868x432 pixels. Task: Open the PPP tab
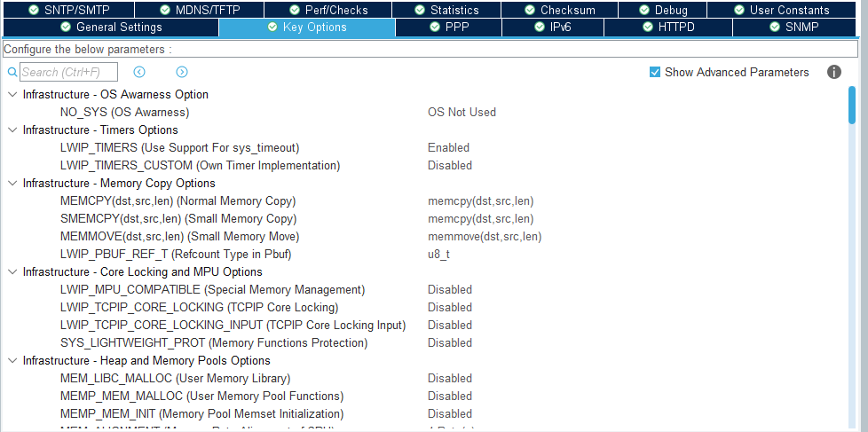(x=449, y=27)
